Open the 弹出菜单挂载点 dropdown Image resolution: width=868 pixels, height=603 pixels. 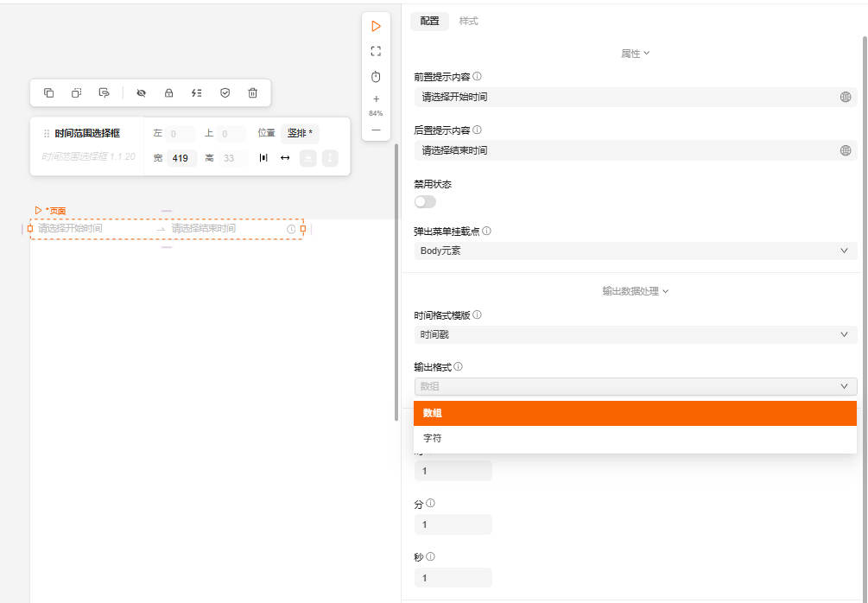click(x=636, y=251)
